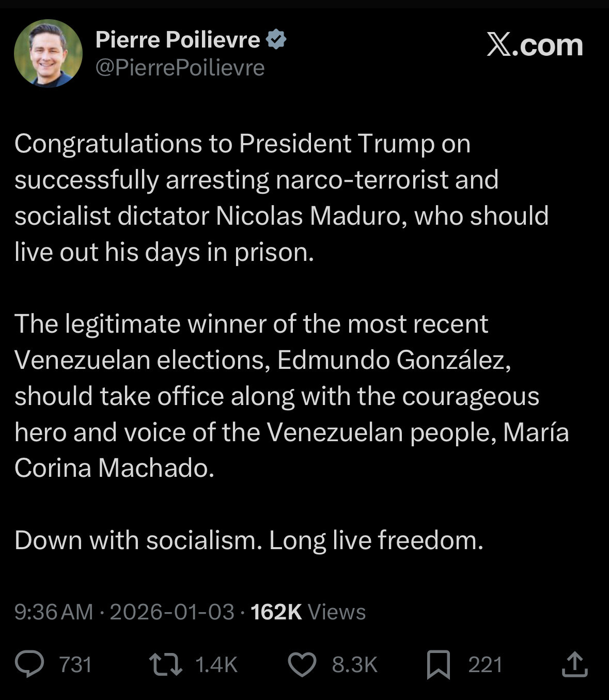Click the X.com logo
The image size is (609, 700).
point(535,45)
